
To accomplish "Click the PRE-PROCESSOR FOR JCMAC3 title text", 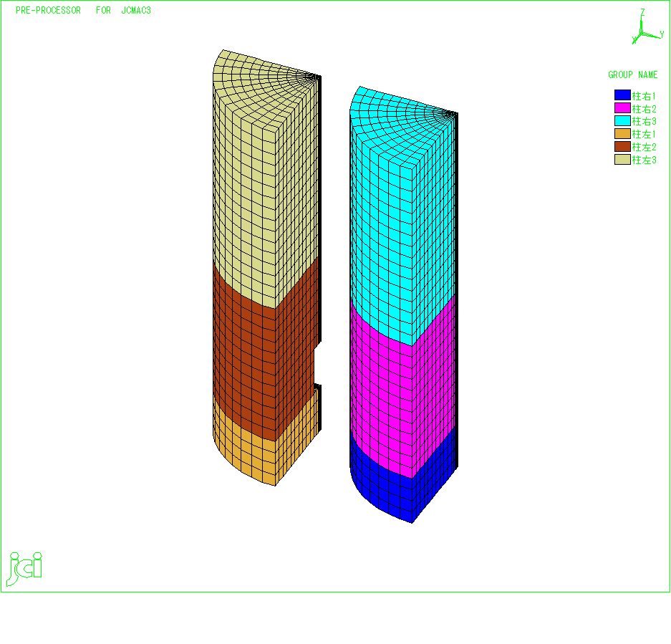I will coord(83,10).
